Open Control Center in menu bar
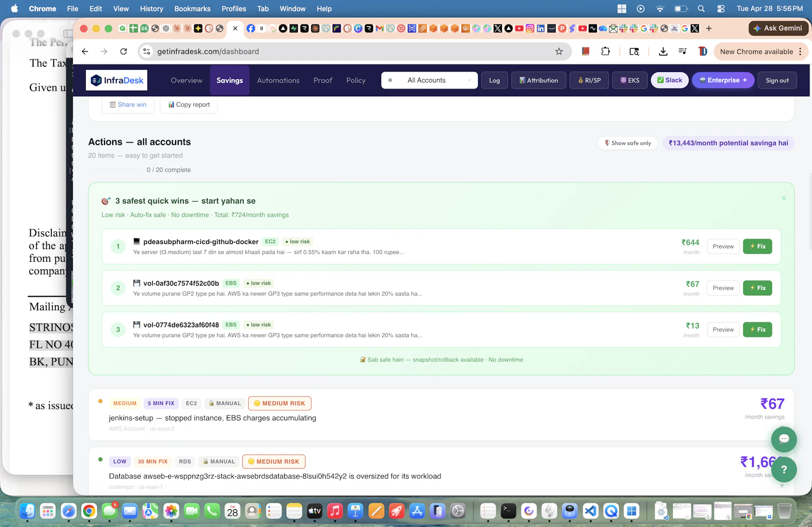 721,9
